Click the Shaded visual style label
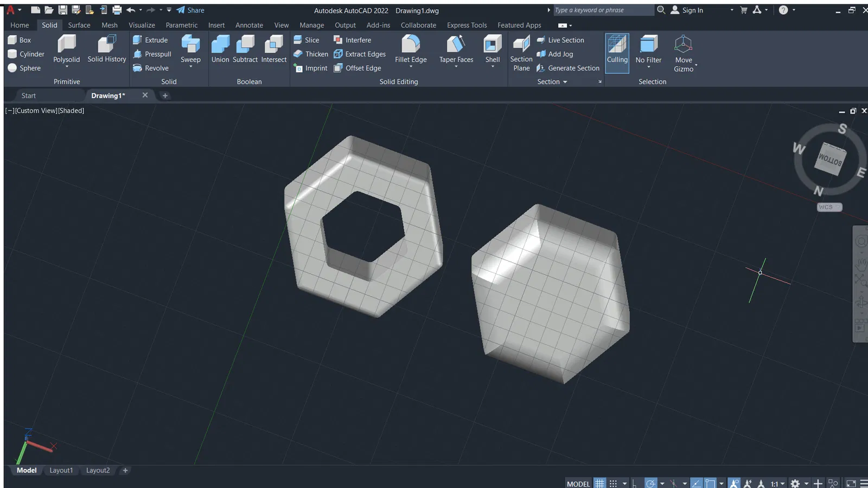868x488 pixels. click(71, 111)
